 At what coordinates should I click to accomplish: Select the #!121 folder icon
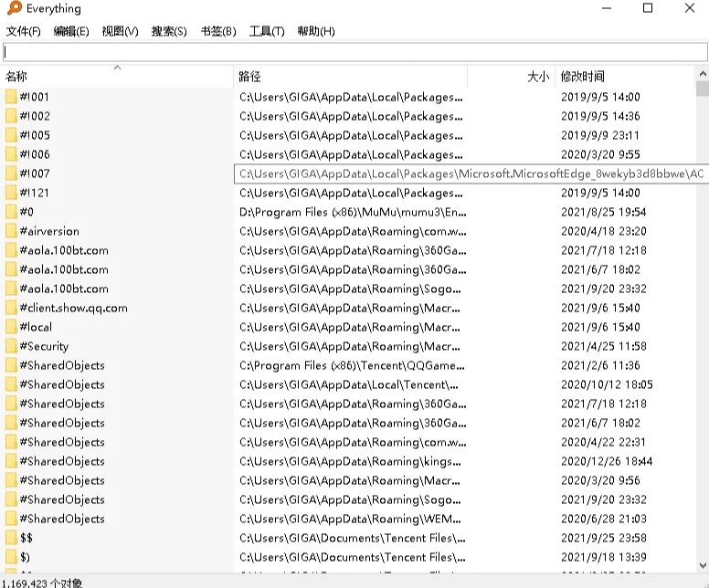[x=11, y=193]
